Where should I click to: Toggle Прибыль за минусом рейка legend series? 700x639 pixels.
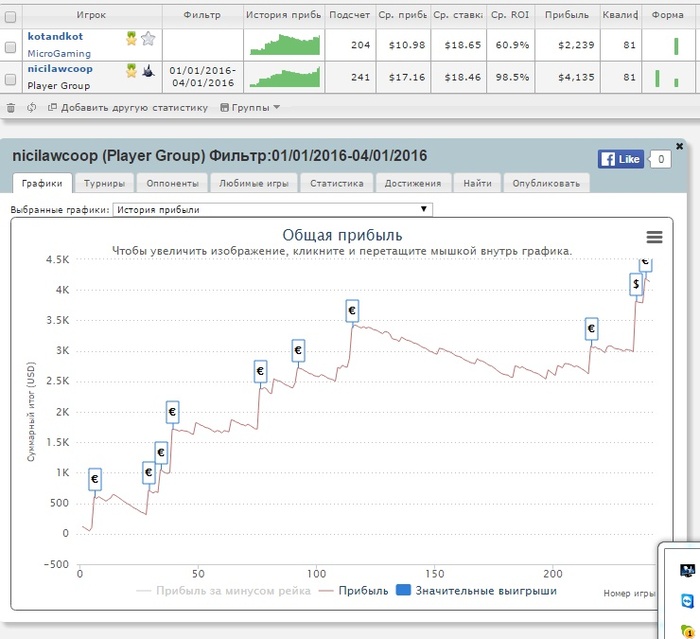[224, 591]
